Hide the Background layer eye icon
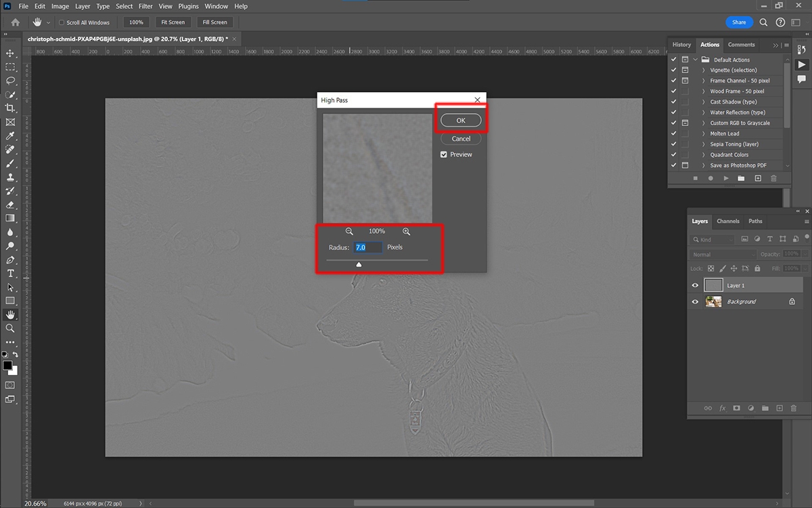Viewport: 812px width, 508px height. tap(695, 301)
